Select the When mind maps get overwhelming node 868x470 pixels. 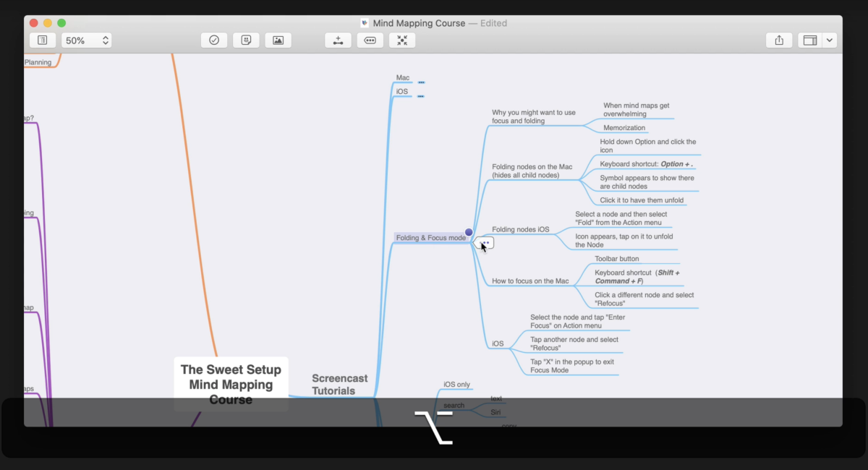point(637,110)
